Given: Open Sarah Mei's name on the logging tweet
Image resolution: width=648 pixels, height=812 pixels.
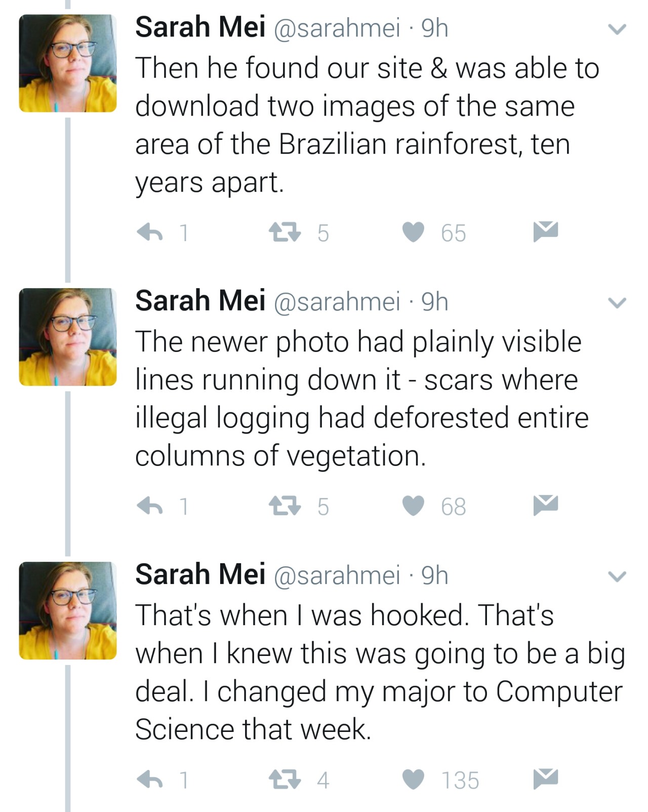Looking at the screenshot, I should click(200, 301).
